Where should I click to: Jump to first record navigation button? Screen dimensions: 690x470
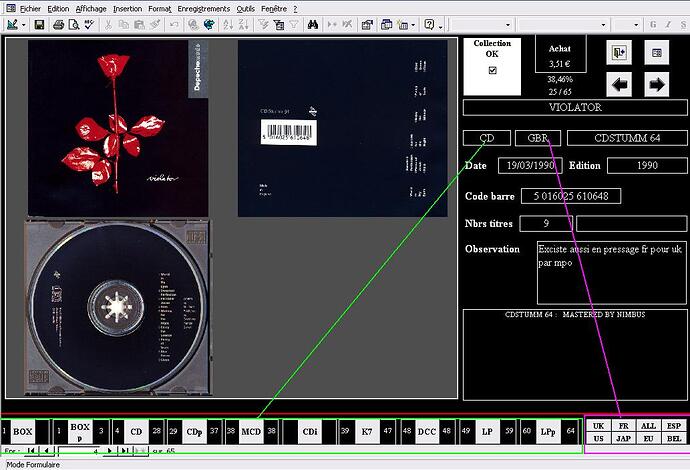pos(31,451)
